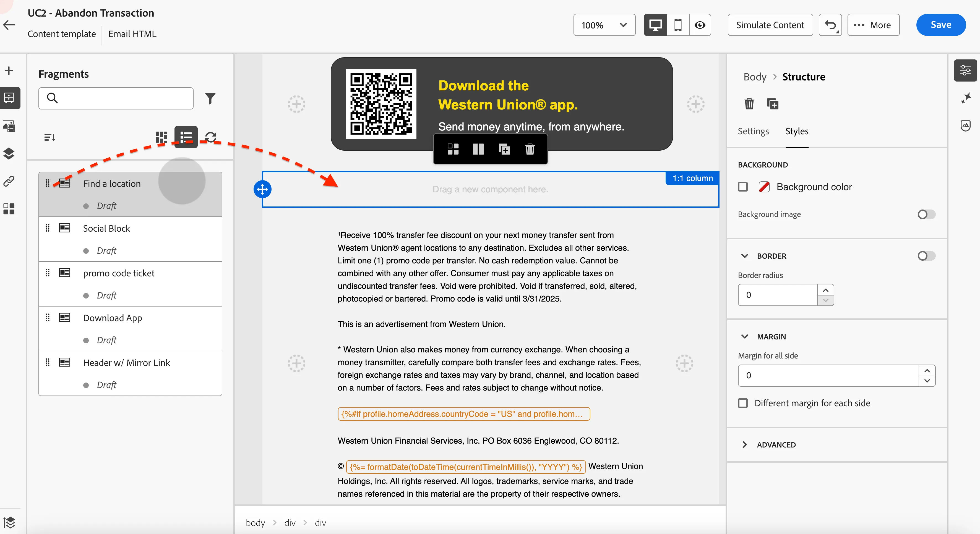980x534 pixels.
Task: Delete structure via trash icon in right panel
Action: pyautogui.click(x=749, y=104)
